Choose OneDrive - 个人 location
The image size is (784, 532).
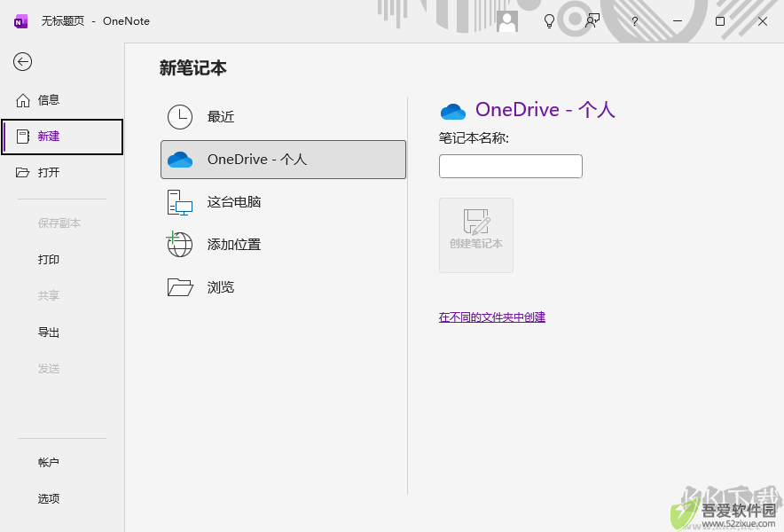283,160
